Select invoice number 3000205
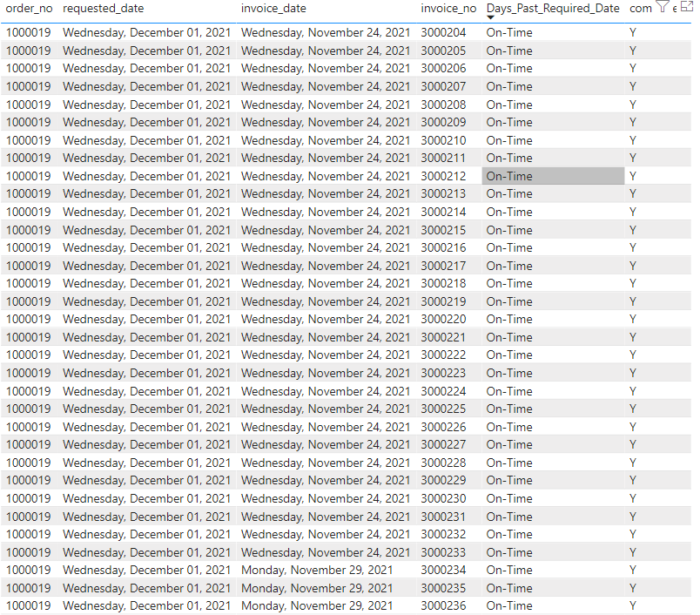Screen dimensions: 700x615 coord(443,51)
